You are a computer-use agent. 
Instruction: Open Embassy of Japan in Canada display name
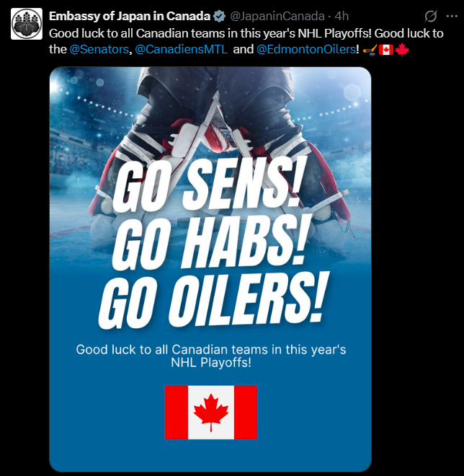pos(130,16)
